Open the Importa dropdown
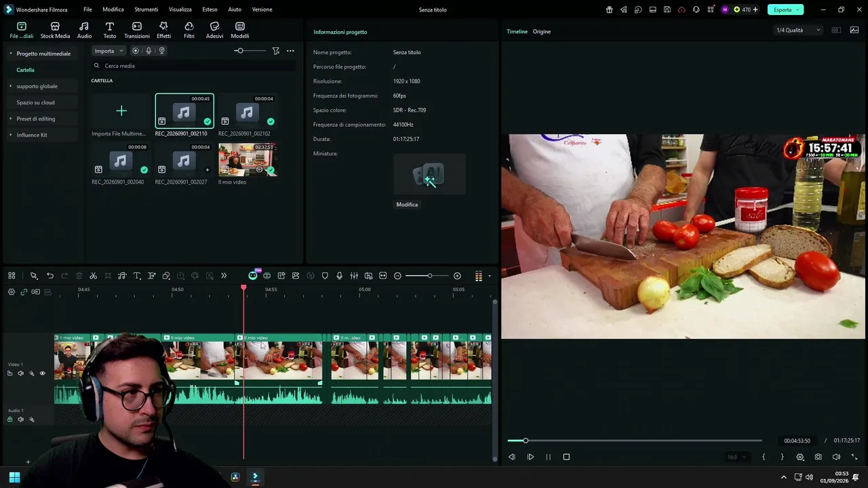Image resolution: width=868 pixels, height=488 pixels. [x=108, y=51]
